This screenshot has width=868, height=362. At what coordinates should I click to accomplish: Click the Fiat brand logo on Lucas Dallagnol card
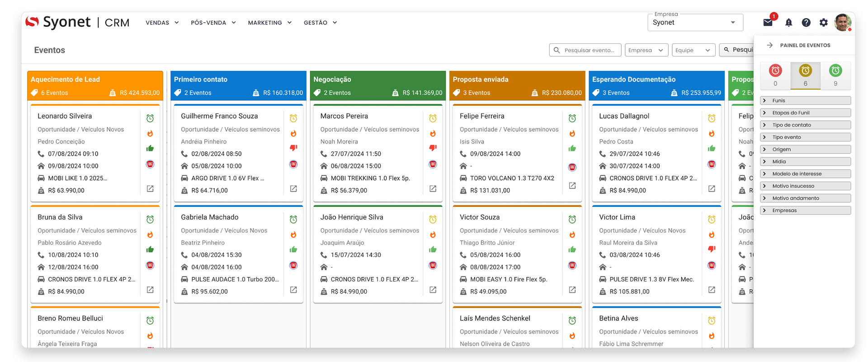(x=712, y=164)
